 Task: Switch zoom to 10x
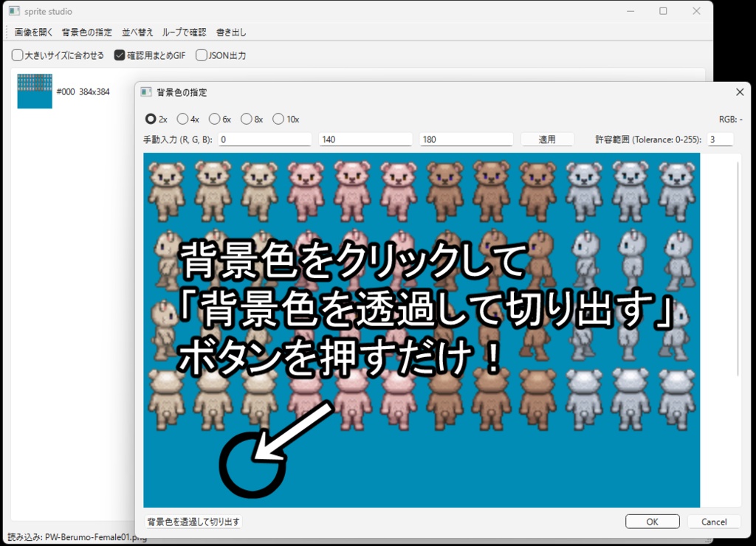278,119
